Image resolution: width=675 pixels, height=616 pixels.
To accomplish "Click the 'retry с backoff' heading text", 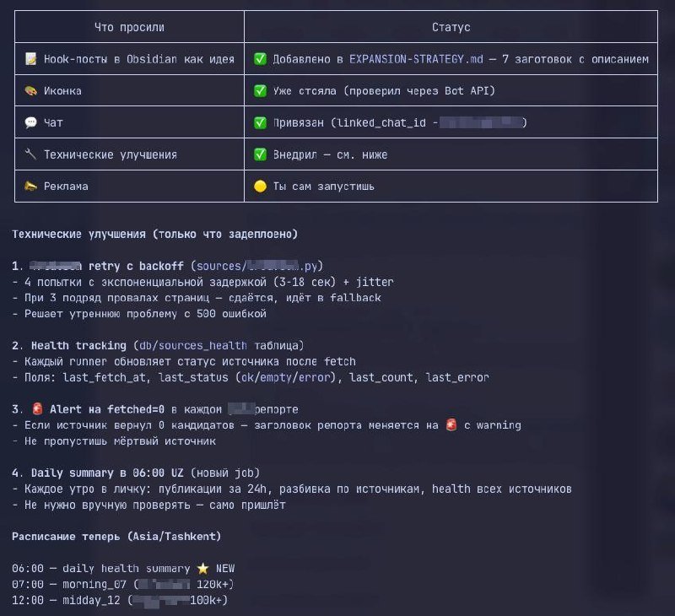I will [136, 266].
